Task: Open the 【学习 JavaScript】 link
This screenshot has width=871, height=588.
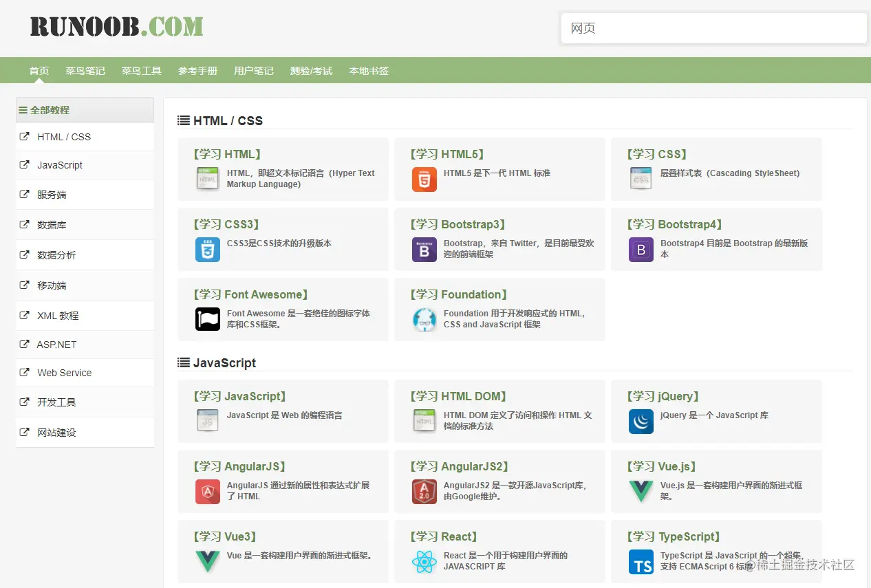Action: (239, 396)
